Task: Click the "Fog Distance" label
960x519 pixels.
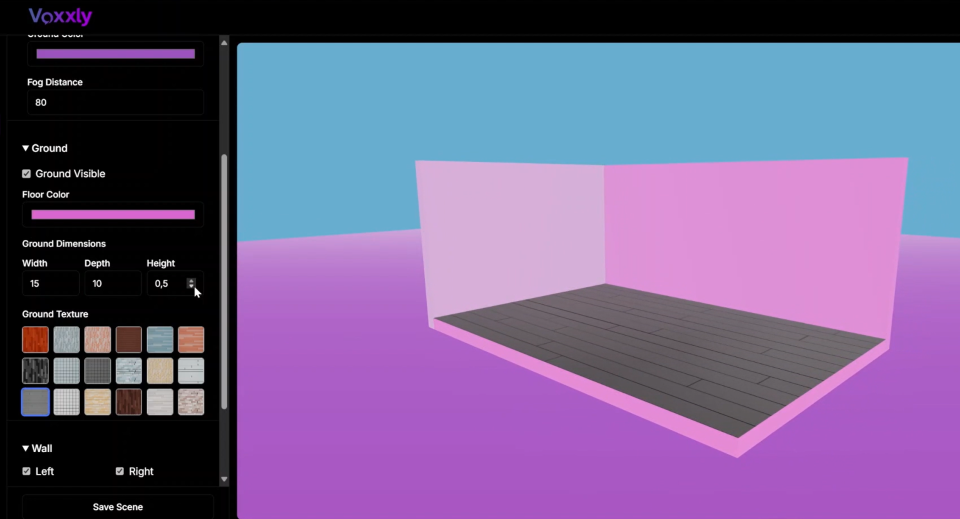Action: (54, 82)
